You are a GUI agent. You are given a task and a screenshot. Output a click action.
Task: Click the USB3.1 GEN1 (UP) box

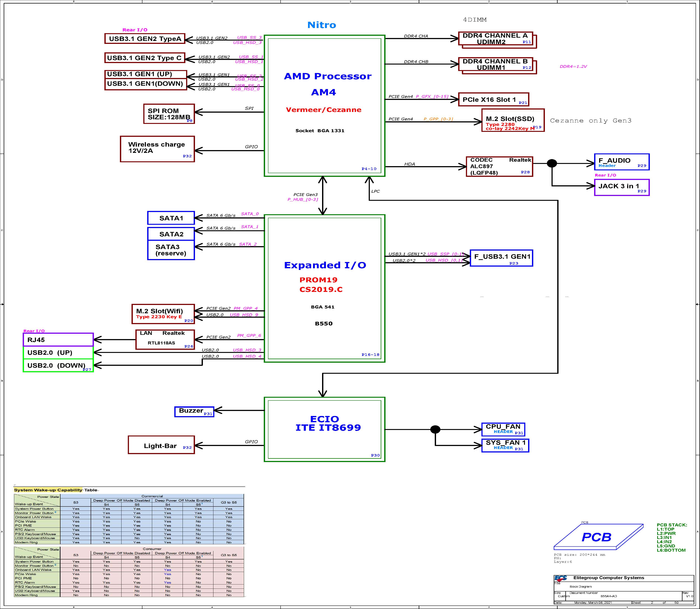click(x=146, y=74)
